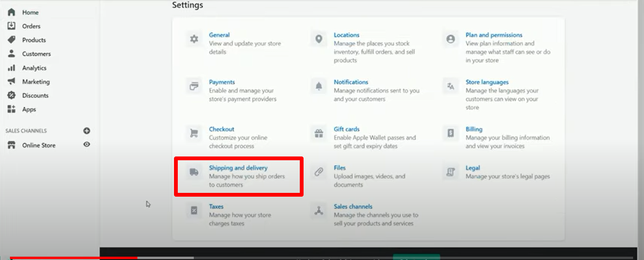Click the Notifications bell icon

pos(319,86)
